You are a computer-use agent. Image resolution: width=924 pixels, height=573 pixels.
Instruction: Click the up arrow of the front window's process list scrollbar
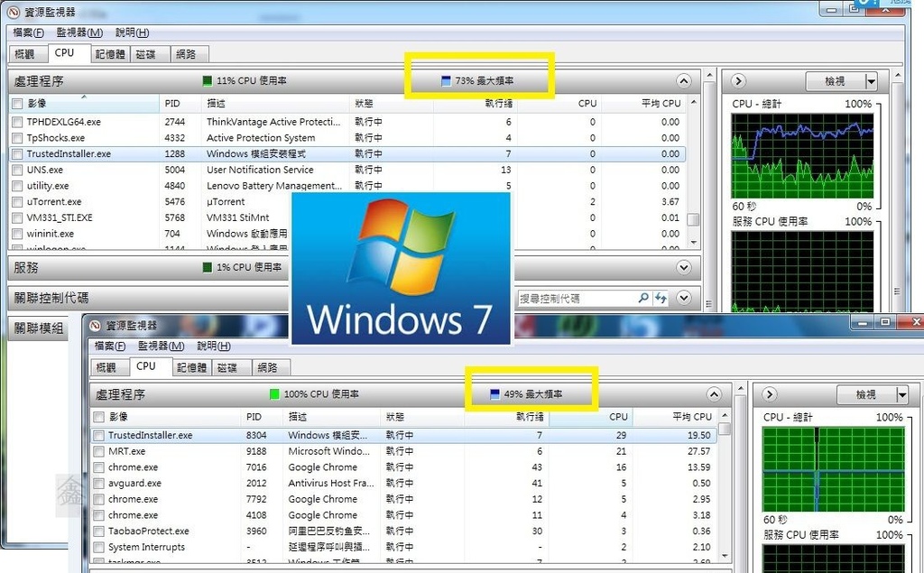coord(725,416)
